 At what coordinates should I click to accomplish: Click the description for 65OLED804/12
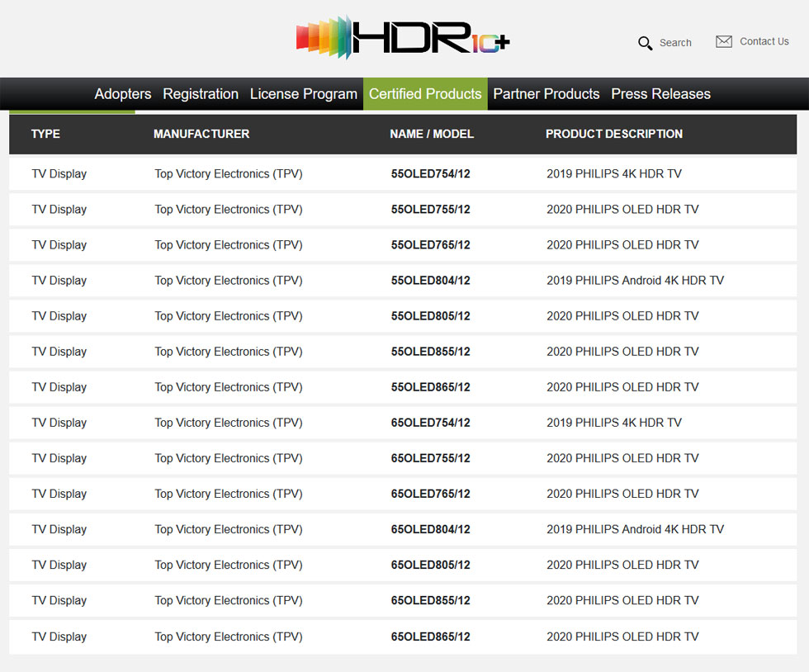tap(635, 530)
